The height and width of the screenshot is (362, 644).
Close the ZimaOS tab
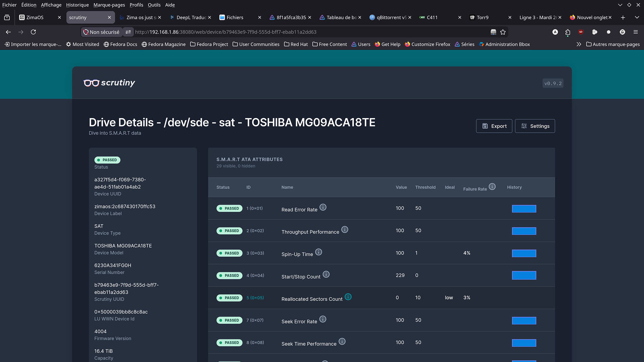(x=59, y=17)
